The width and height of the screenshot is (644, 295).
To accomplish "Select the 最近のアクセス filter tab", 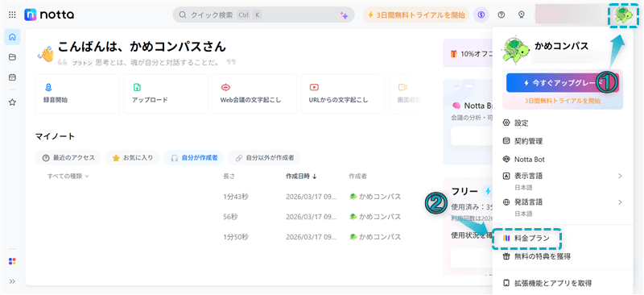I will click(x=68, y=158).
